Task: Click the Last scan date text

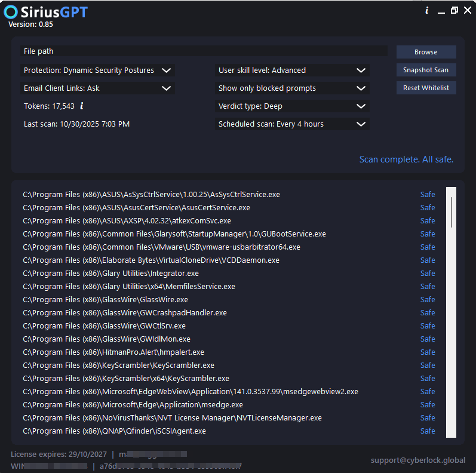Action: [x=77, y=124]
